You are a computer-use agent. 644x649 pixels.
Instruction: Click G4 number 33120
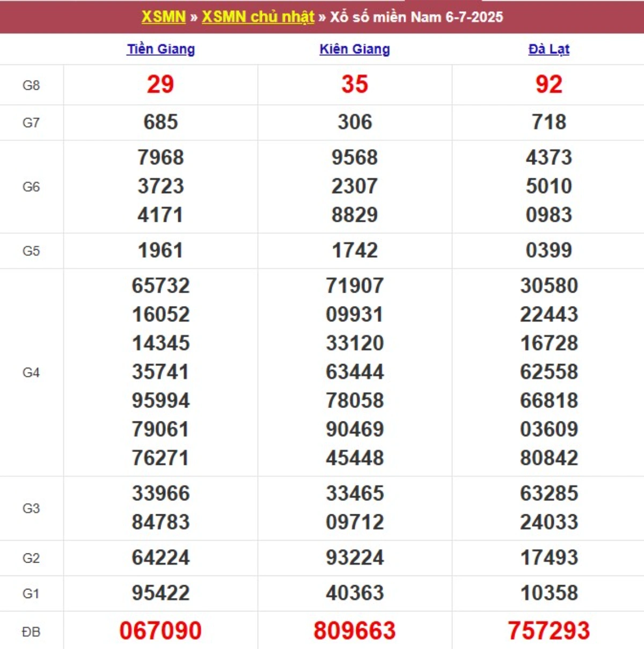pos(355,343)
